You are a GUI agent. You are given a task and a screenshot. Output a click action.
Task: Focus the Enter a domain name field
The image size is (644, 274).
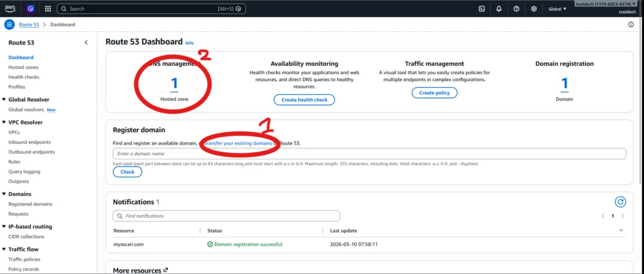click(369, 154)
